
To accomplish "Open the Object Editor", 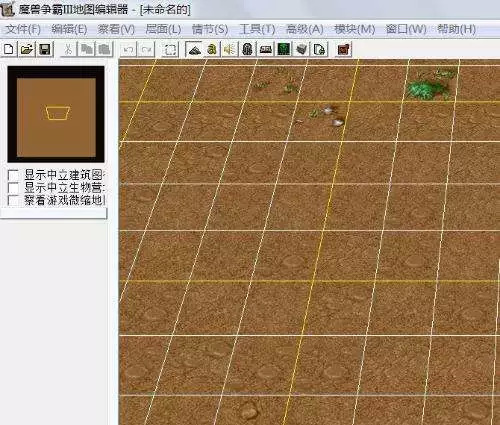I will [247, 50].
